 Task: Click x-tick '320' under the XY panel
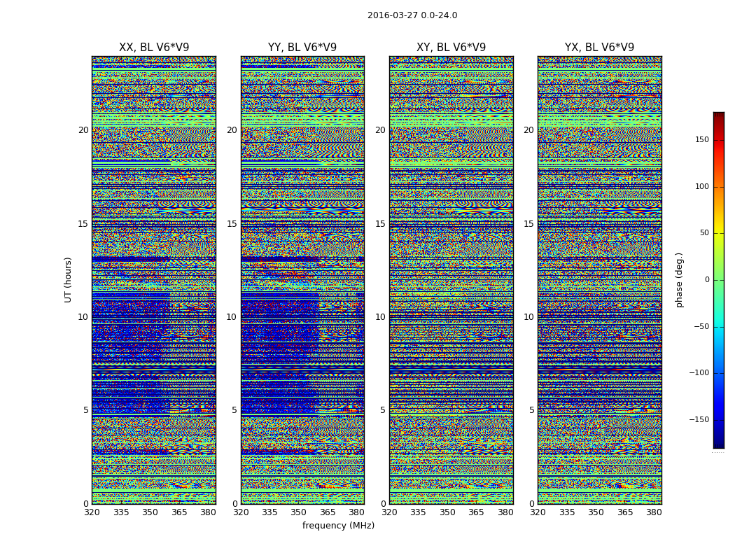389,512
